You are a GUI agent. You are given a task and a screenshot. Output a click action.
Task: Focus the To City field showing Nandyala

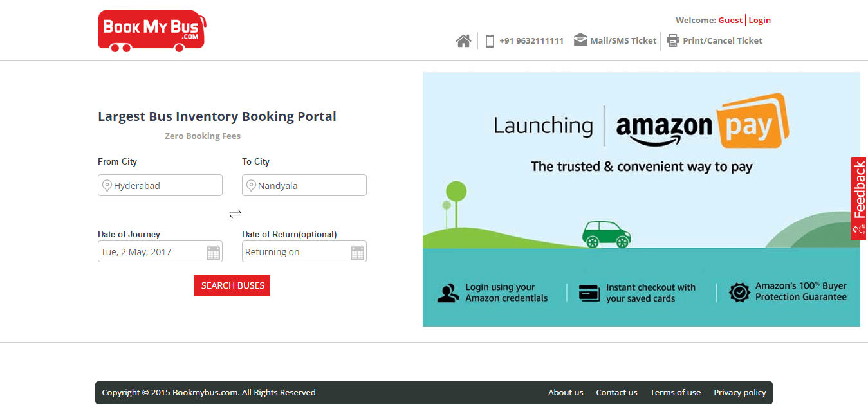(304, 185)
